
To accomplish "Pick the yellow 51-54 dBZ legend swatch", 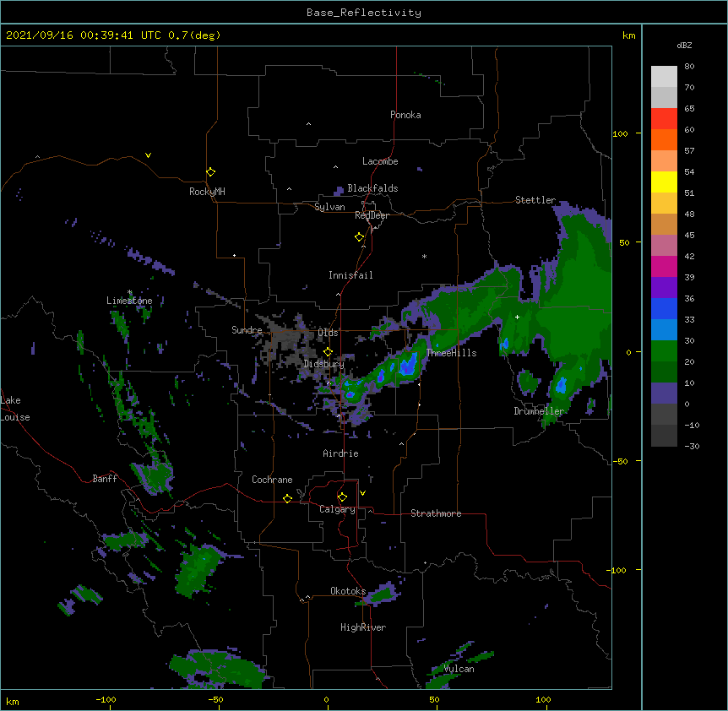I will pyautogui.click(x=664, y=182).
